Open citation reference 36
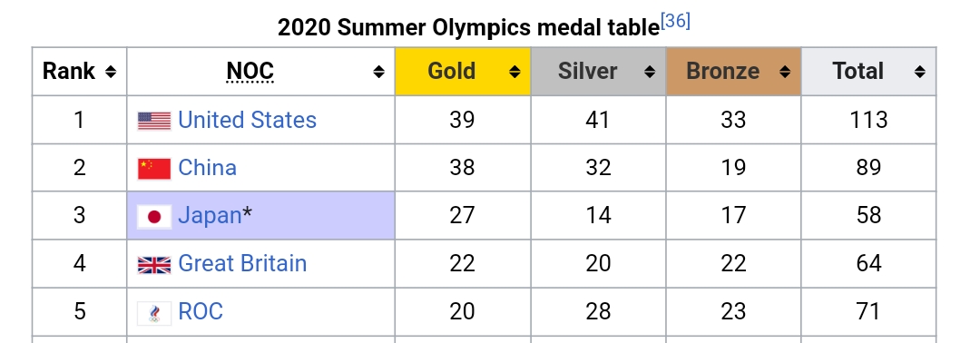Screen dimensions: 980x343 tap(675, 21)
